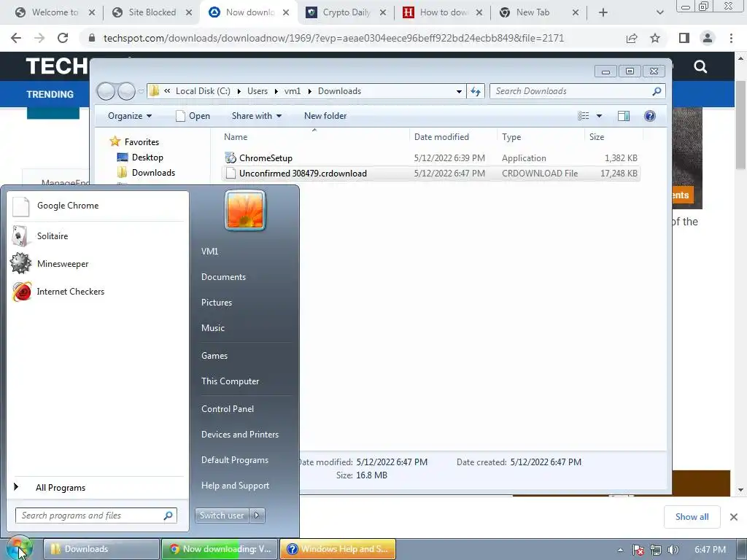Click the Explorer forward navigation button
This screenshot has height=560, width=747.
click(126, 91)
